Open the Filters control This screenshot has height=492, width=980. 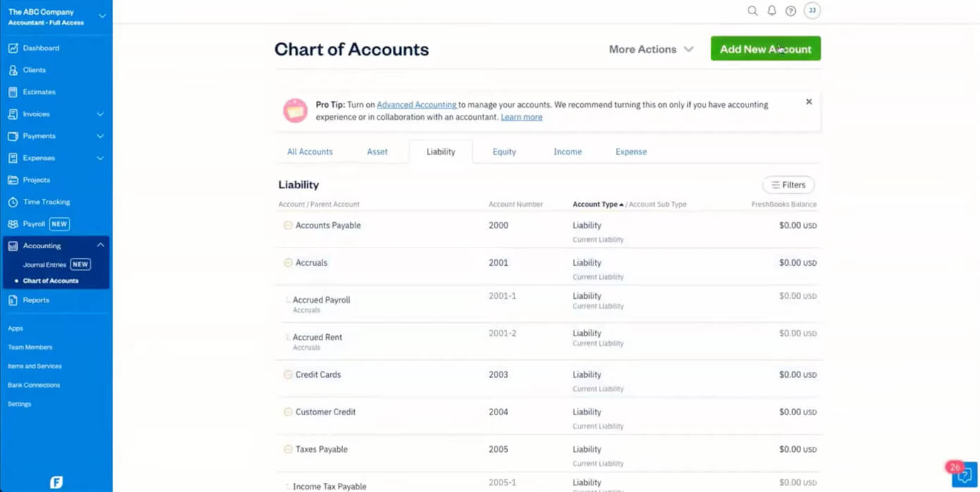click(x=788, y=184)
